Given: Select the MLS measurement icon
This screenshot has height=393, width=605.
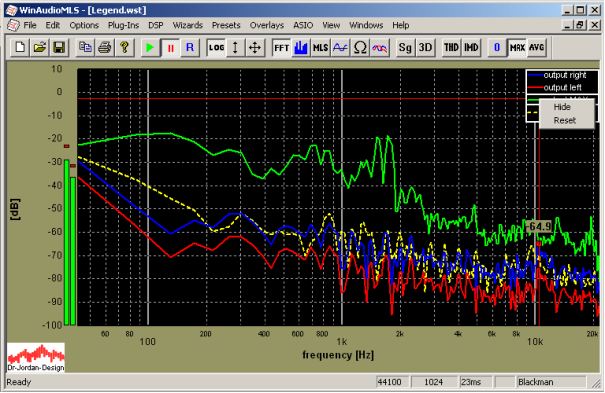Looking at the screenshot, I should pos(321,48).
